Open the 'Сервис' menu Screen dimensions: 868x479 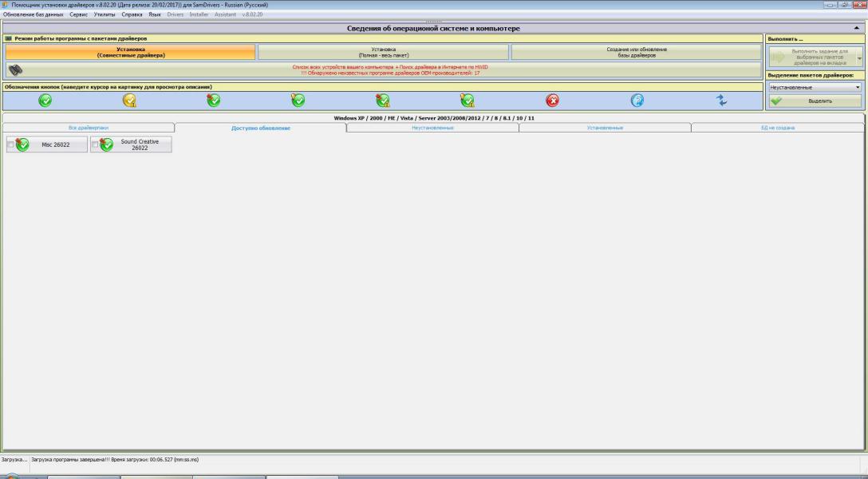coord(79,14)
